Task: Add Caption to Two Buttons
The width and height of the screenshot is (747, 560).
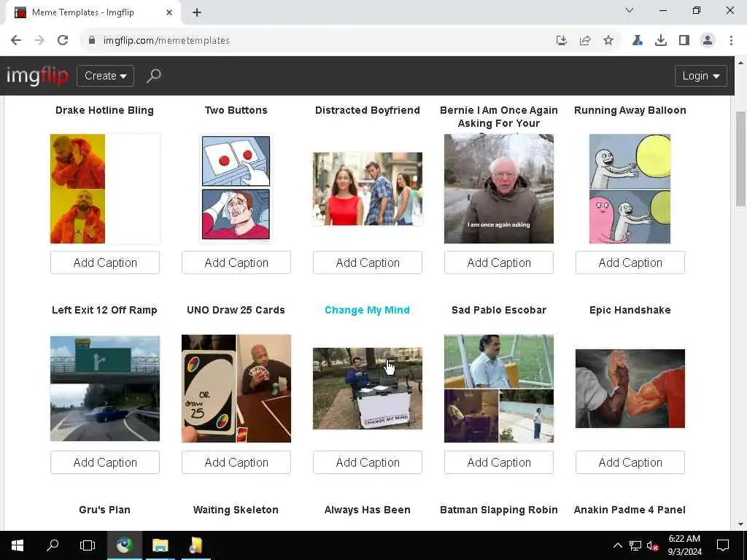Action: (x=236, y=262)
